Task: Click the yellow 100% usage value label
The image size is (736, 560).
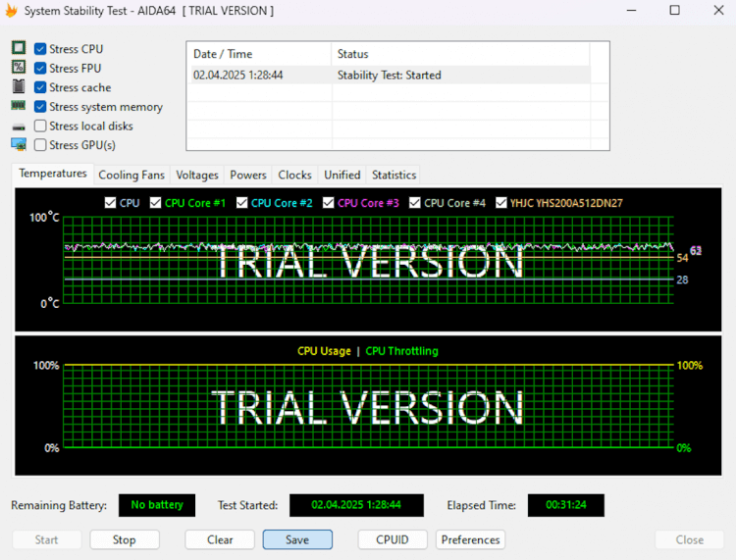Action: pyautogui.click(x=690, y=366)
